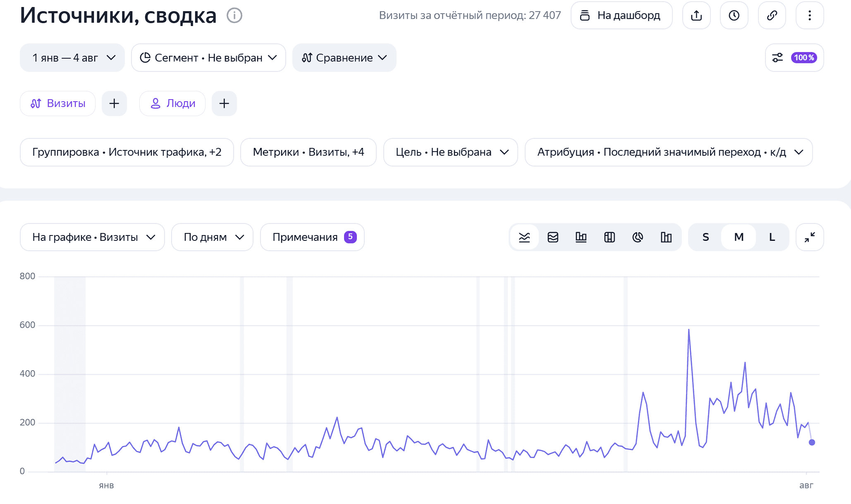Set chart size to L
The height and width of the screenshot is (504, 851).
click(x=772, y=237)
